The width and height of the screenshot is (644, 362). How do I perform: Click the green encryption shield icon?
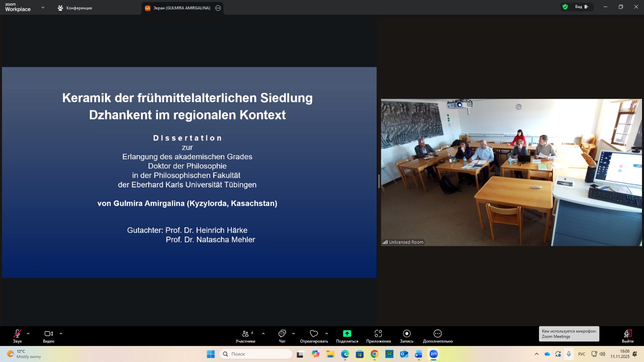point(565,7)
